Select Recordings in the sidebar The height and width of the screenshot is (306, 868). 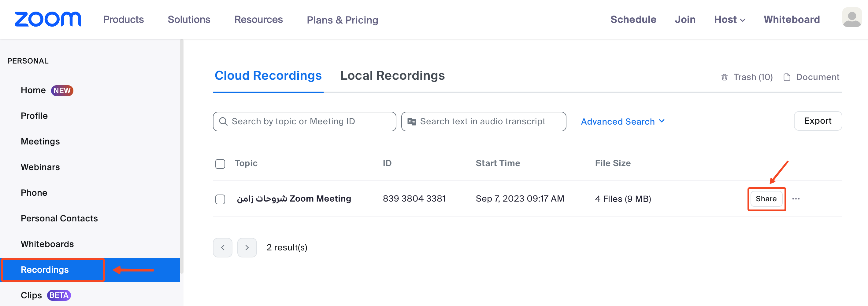pos(90,270)
